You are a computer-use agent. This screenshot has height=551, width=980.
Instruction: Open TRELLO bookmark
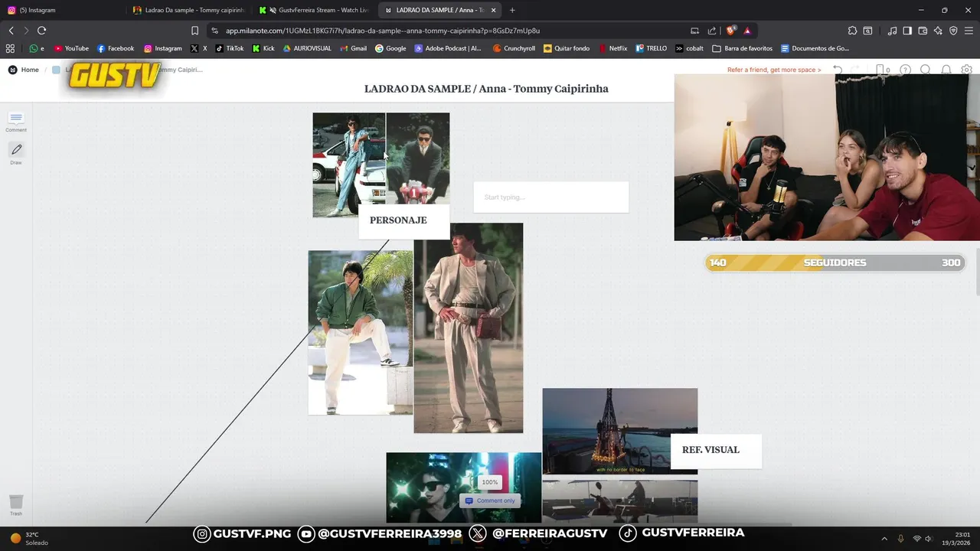point(651,48)
